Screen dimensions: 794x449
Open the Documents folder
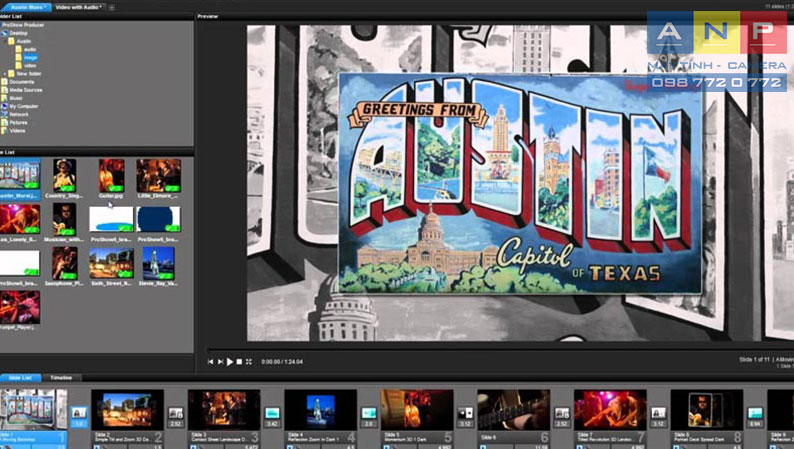pyautogui.click(x=18, y=82)
